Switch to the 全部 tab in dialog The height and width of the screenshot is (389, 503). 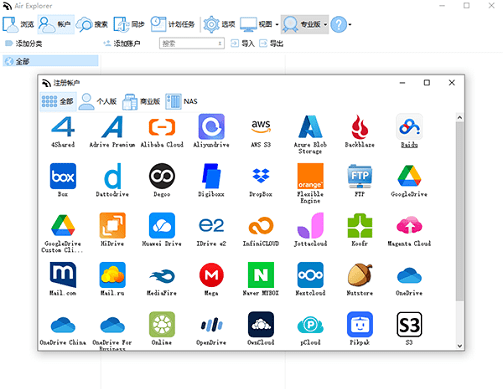[x=58, y=101]
